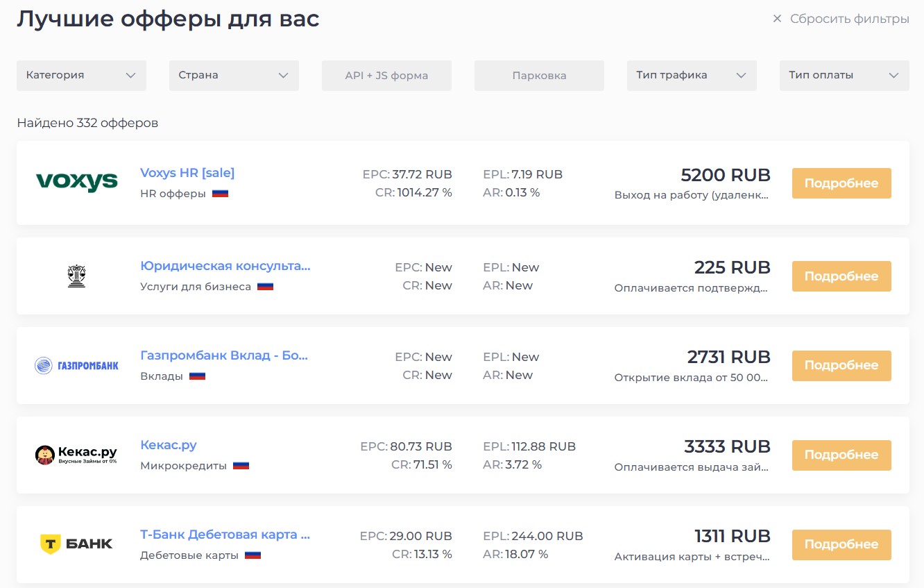The width and height of the screenshot is (924, 588).
Task: Click the flag beside Услуги для бизнеса
Action: tap(265, 287)
